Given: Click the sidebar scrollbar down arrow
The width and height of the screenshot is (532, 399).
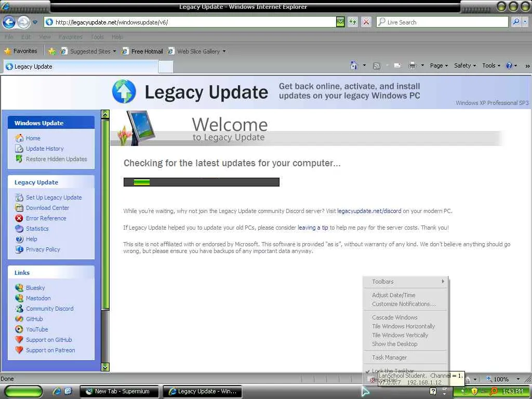Looking at the screenshot, I should tap(105, 367).
